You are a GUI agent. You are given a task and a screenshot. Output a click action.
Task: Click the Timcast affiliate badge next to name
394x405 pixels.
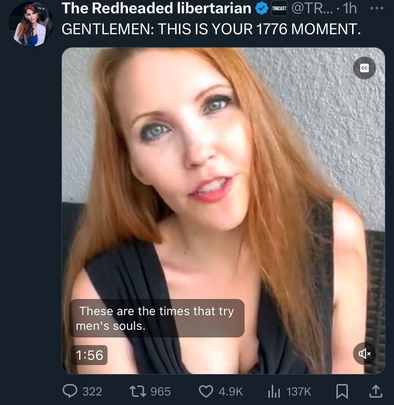point(279,9)
